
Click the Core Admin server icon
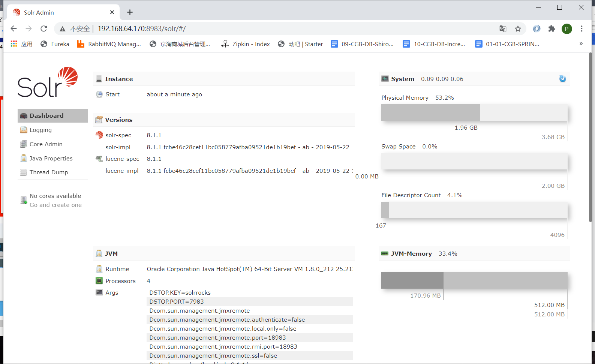click(x=24, y=144)
